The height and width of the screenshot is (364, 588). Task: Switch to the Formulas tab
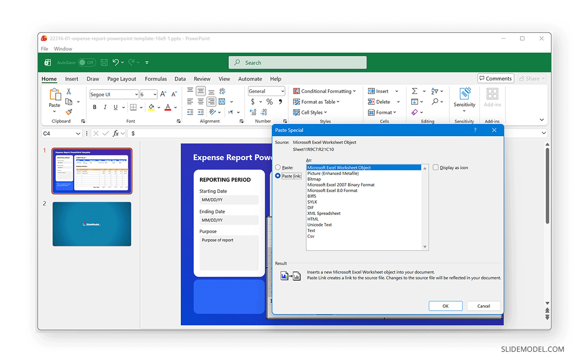(156, 79)
